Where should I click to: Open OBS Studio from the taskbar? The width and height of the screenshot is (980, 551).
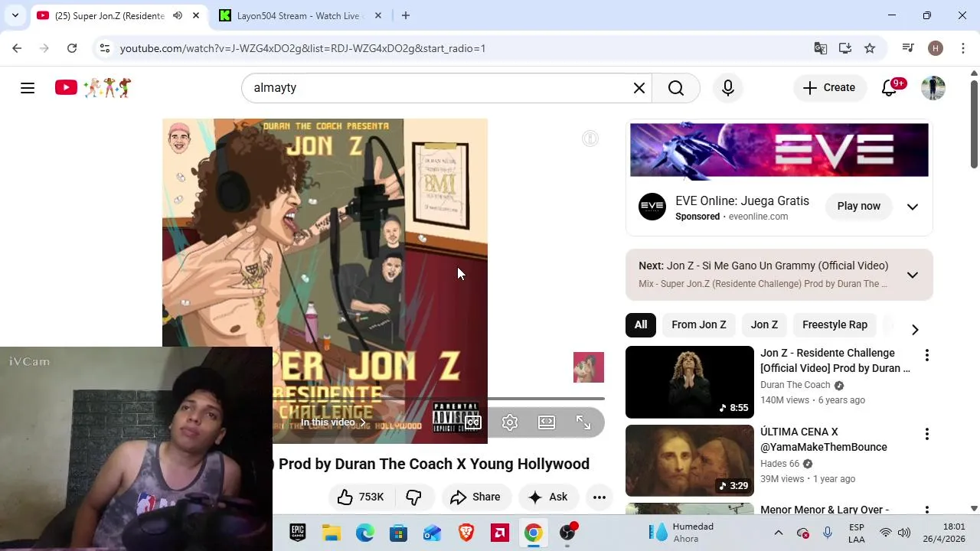[567, 533]
